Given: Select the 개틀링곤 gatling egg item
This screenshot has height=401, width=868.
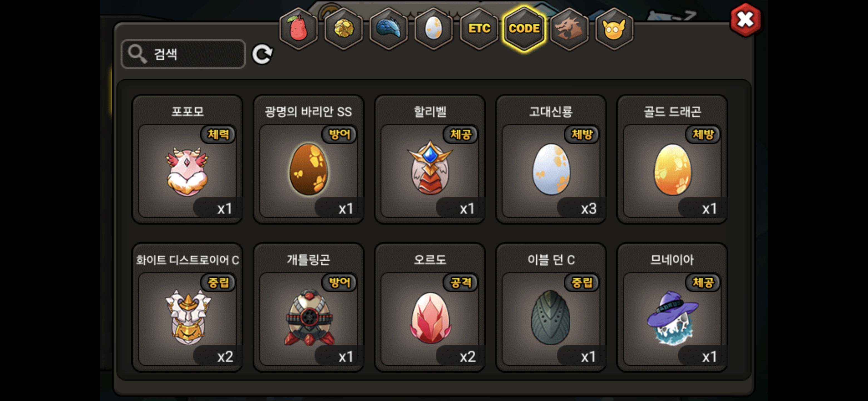Looking at the screenshot, I should [309, 308].
